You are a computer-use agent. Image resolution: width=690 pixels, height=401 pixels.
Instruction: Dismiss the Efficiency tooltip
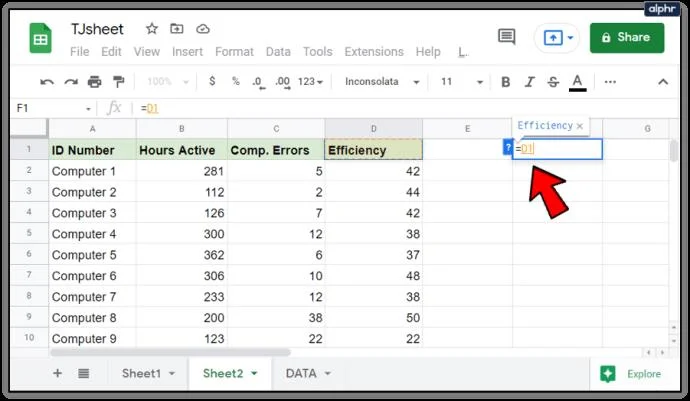pyautogui.click(x=580, y=126)
